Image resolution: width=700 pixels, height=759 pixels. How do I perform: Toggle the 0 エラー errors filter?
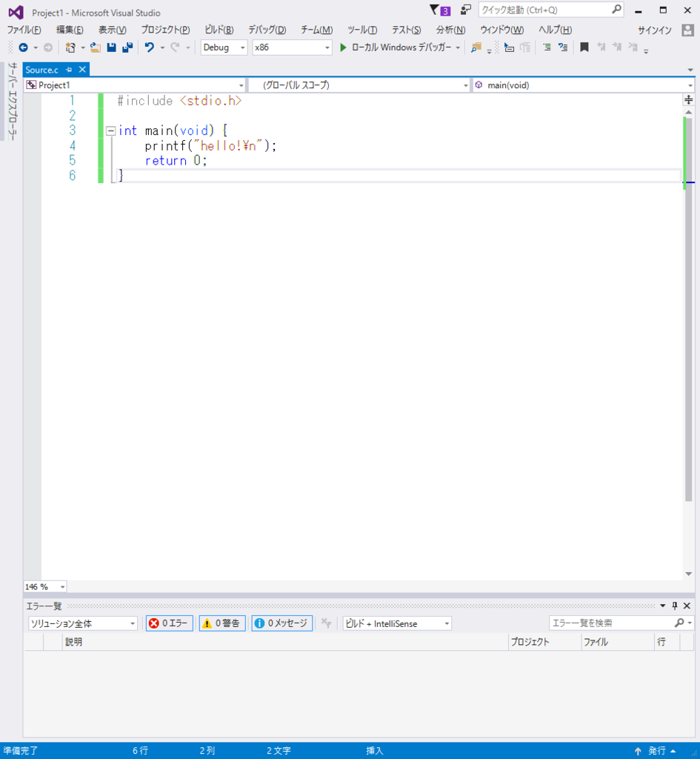pos(170,623)
